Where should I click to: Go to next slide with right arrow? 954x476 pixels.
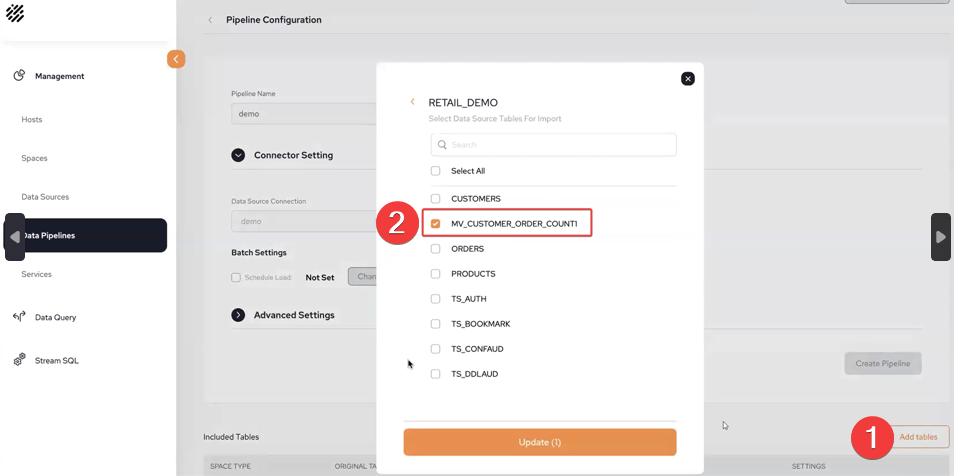(x=940, y=237)
